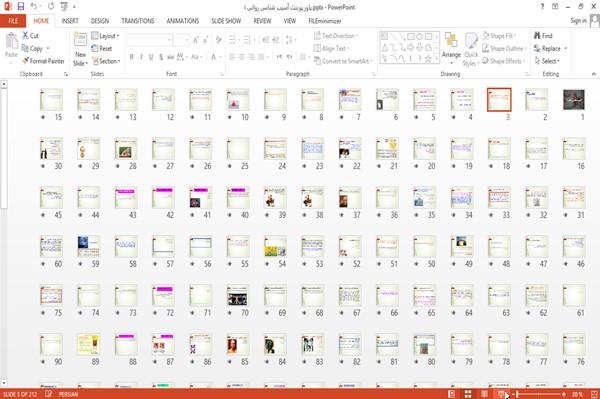Open the FILEminimizer tab
Screen dimensions: 600x399
click(324, 21)
